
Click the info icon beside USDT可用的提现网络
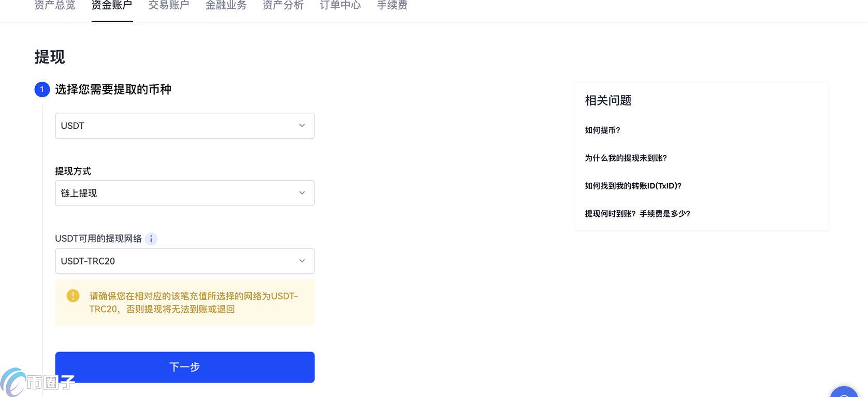click(x=151, y=239)
